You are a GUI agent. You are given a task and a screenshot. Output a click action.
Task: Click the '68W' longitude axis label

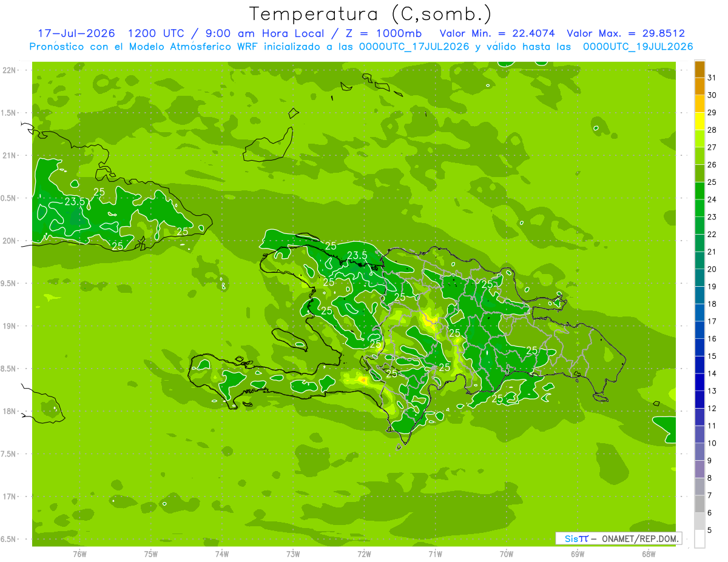pos(649,554)
